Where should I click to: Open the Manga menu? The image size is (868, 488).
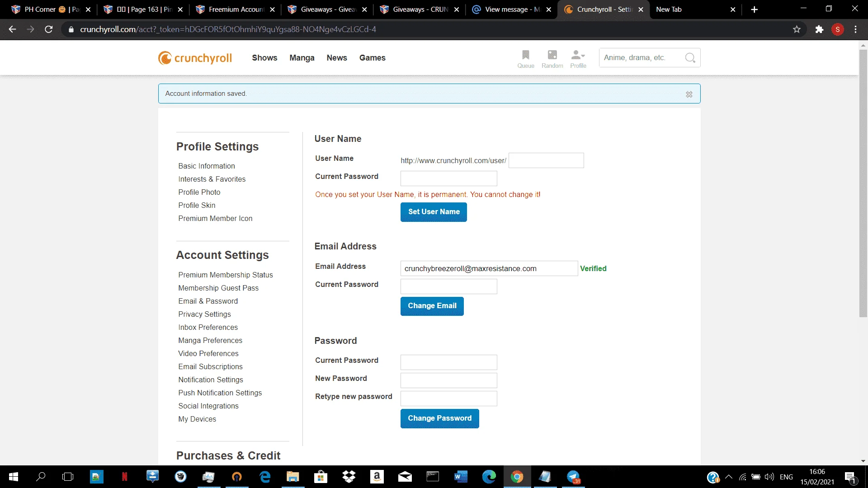302,58
